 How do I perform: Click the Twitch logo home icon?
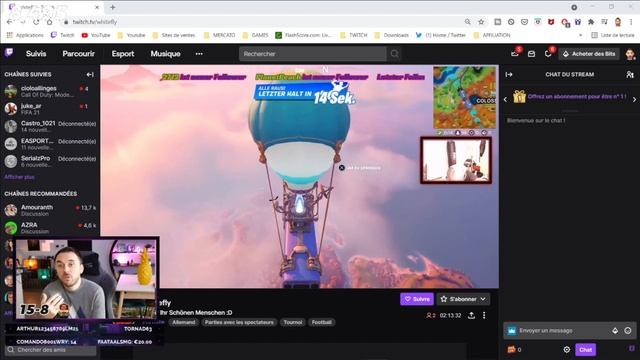point(9,53)
